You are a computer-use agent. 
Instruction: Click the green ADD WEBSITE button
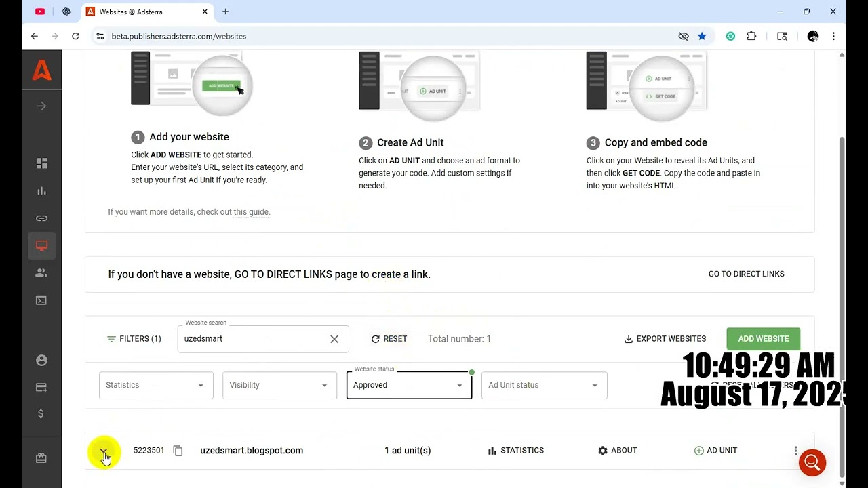[x=763, y=339]
